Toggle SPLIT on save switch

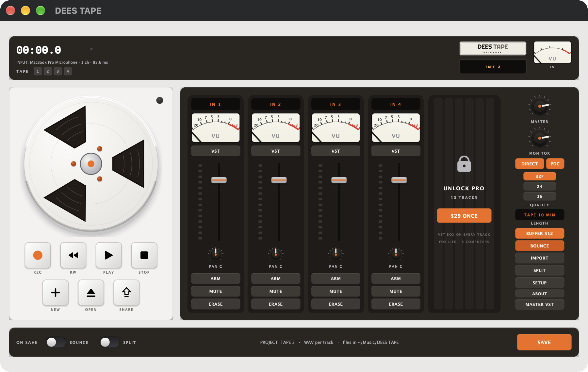109,342
